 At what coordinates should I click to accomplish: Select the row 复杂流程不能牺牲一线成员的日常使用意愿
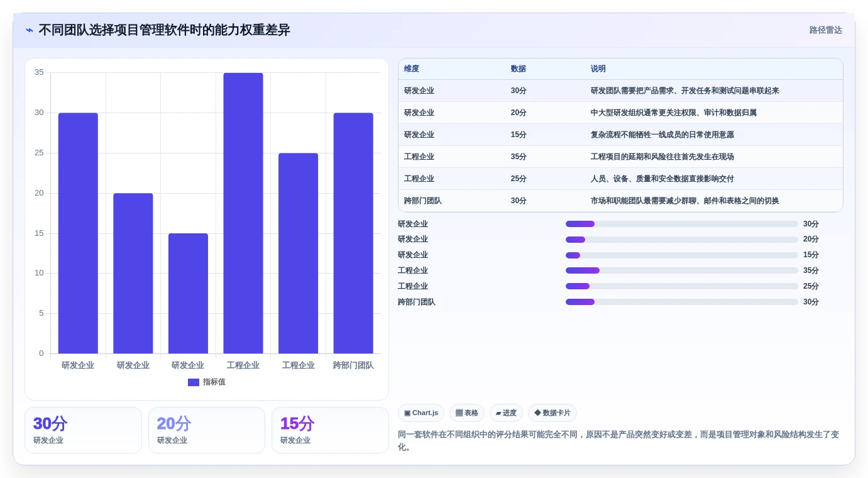620,135
